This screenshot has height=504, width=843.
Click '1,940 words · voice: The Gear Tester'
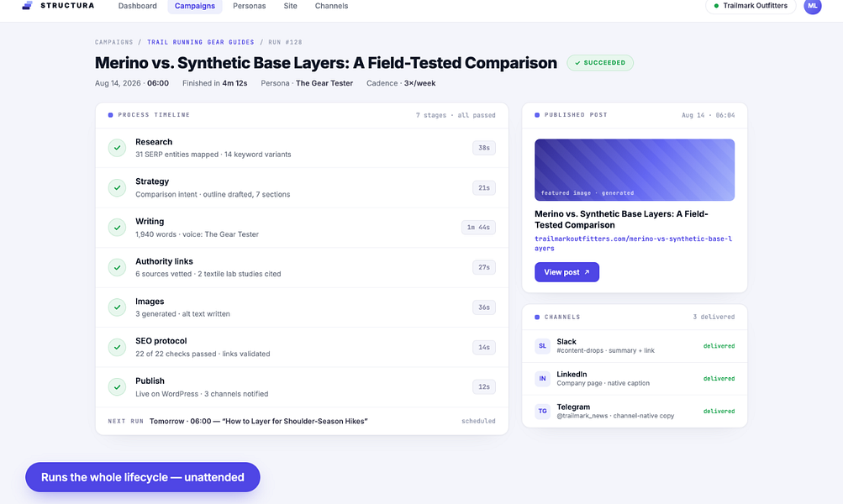click(x=197, y=234)
